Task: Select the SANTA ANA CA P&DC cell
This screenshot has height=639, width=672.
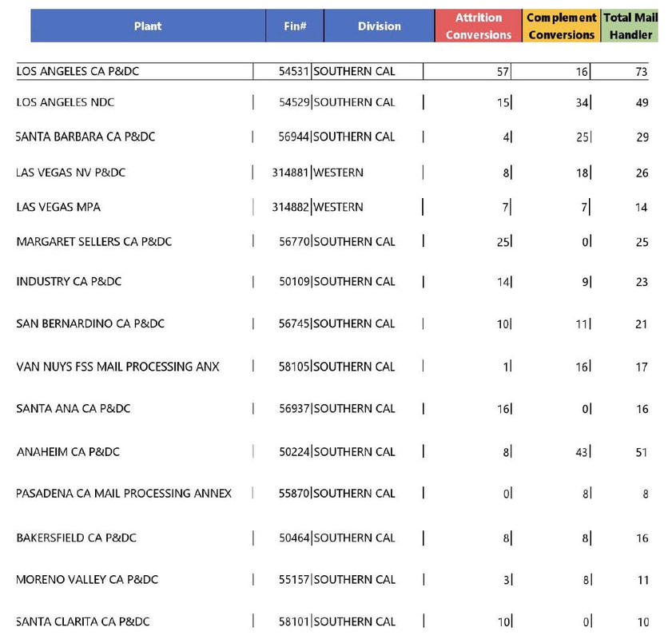Action: [74, 409]
